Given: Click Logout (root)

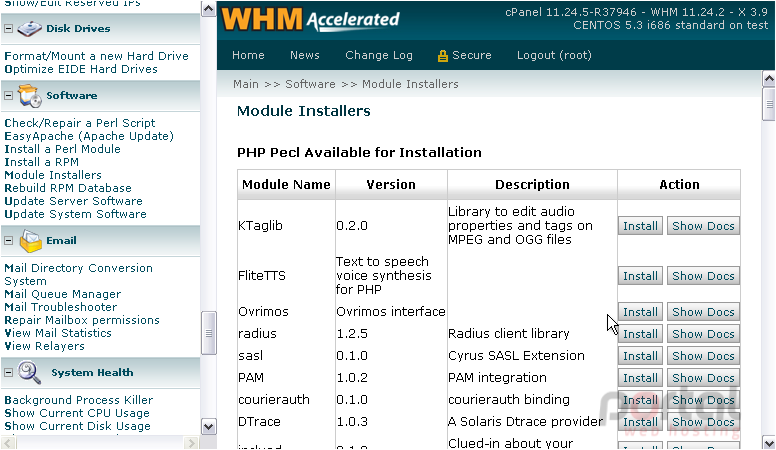Looking at the screenshot, I should coord(554,55).
